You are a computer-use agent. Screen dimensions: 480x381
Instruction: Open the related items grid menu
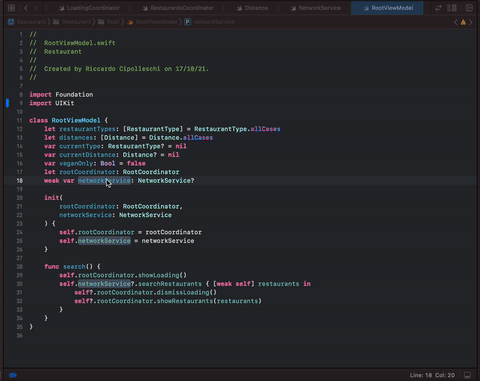(x=11, y=8)
